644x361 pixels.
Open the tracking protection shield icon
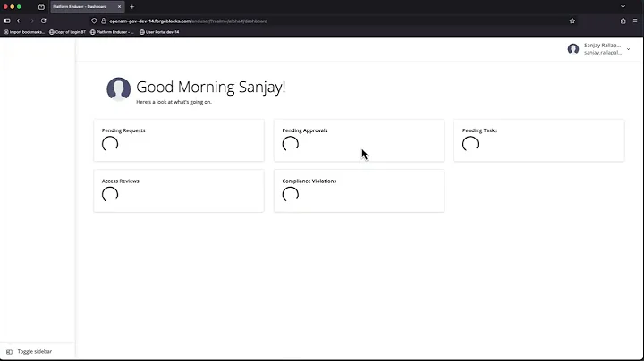(94, 21)
